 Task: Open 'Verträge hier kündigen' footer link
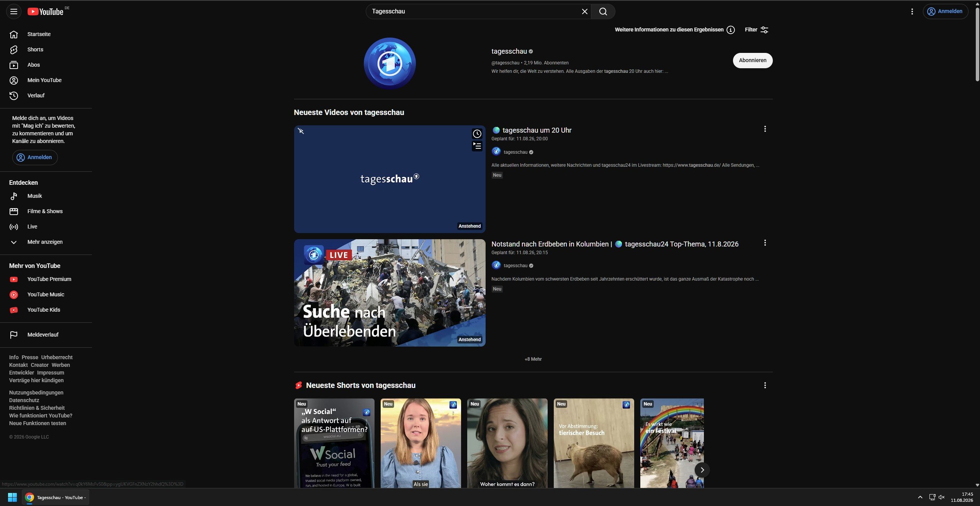(36, 380)
